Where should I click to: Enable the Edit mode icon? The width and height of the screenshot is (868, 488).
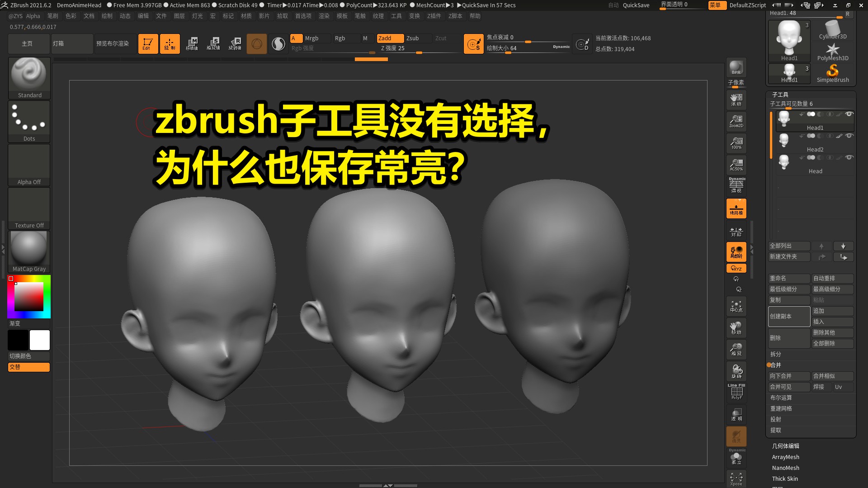pyautogui.click(x=148, y=43)
